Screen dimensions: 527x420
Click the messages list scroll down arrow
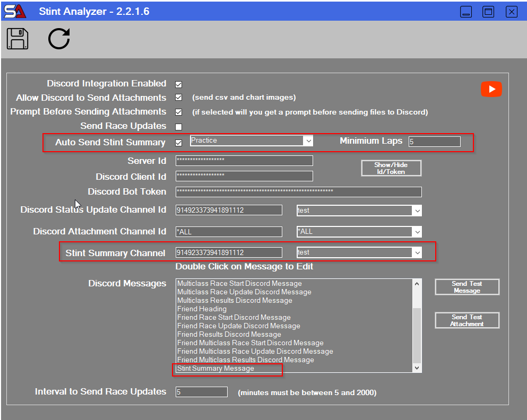coord(417,367)
